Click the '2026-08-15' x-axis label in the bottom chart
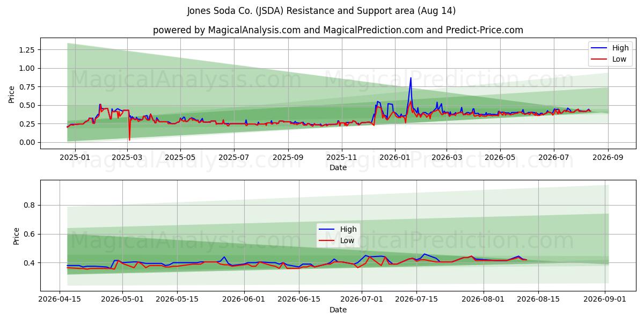 pyautogui.click(x=539, y=299)
